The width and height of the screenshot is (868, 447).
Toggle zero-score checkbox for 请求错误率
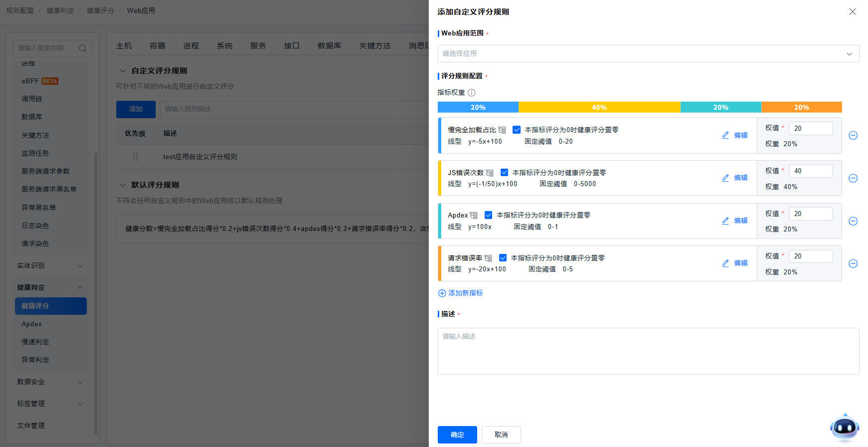coord(503,258)
